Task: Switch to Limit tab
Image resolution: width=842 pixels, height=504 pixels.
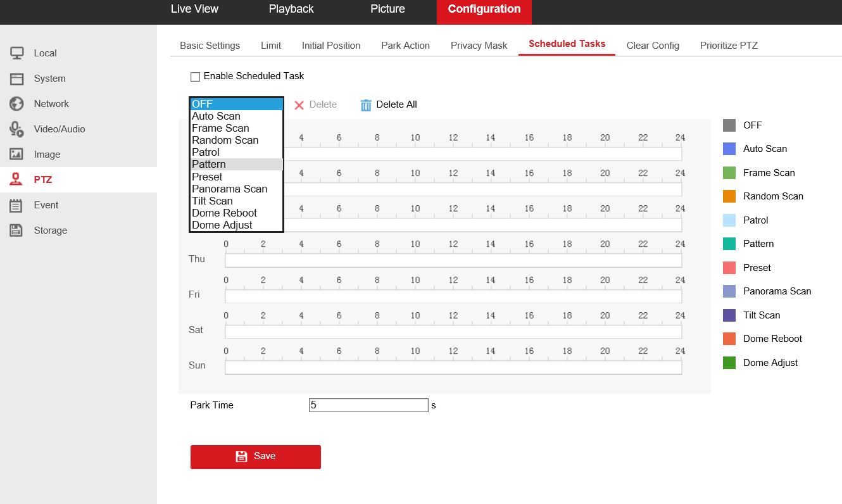Action: click(271, 46)
